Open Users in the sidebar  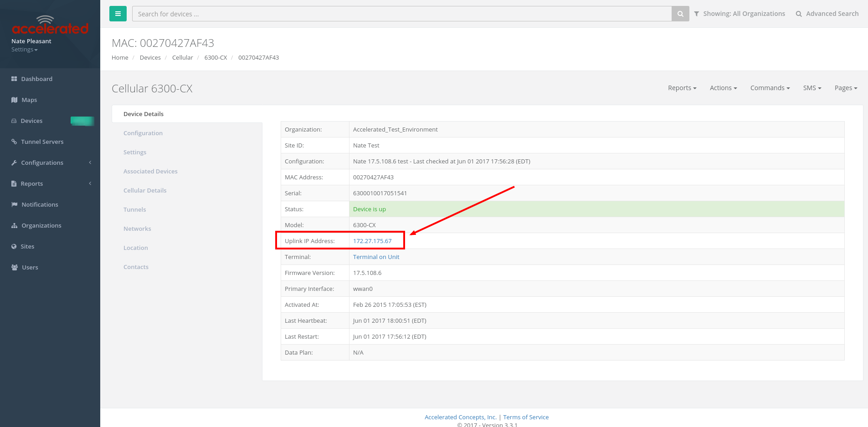pyautogui.click(x=30, y=267)
